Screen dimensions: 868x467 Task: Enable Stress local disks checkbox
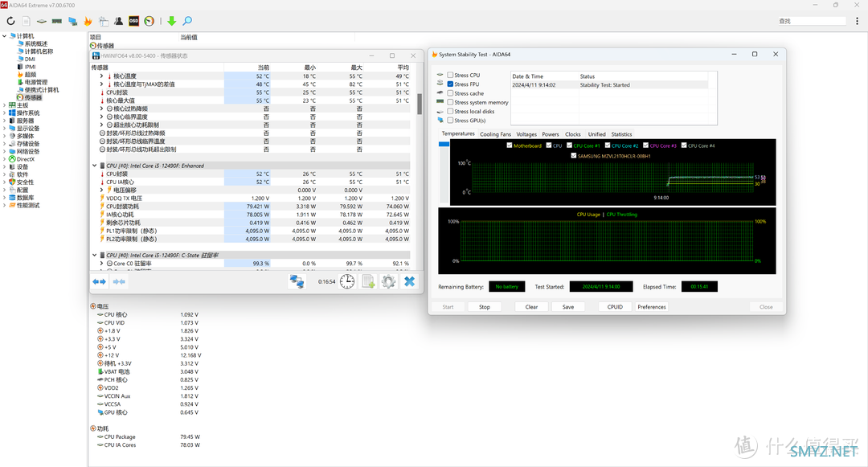(451, 111)
